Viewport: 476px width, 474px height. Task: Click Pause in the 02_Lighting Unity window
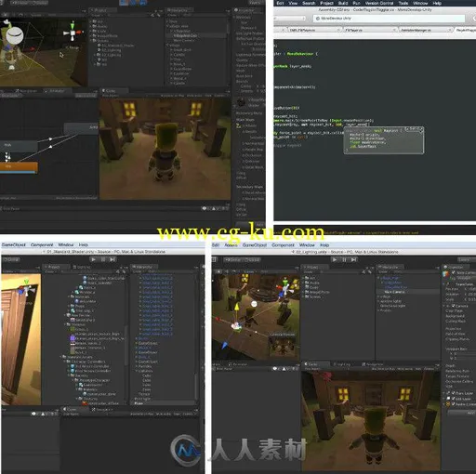pos(344,259)
